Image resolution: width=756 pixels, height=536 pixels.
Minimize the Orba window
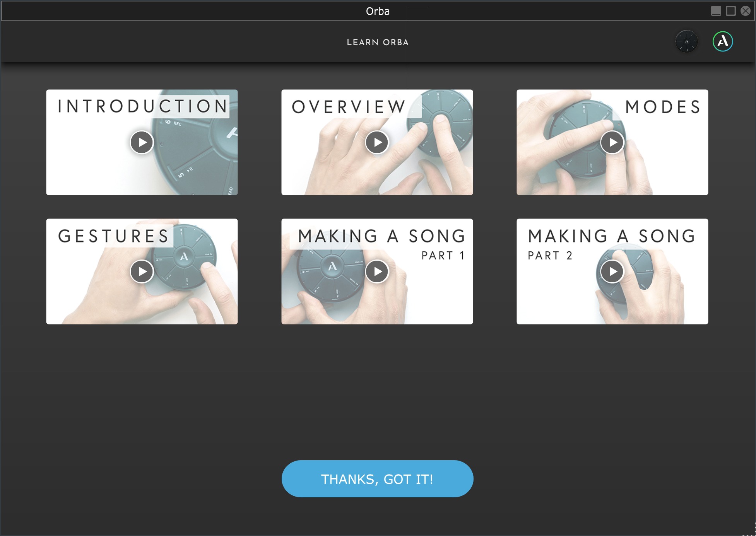(716, 11)
